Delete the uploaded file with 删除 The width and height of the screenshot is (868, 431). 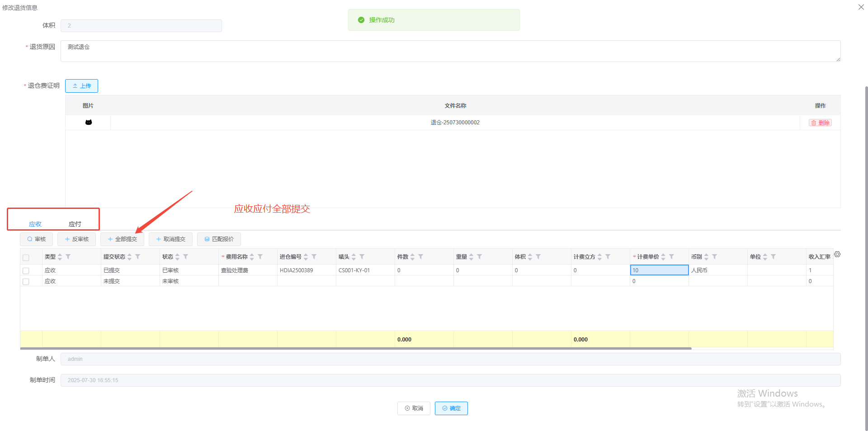[820, 123]
